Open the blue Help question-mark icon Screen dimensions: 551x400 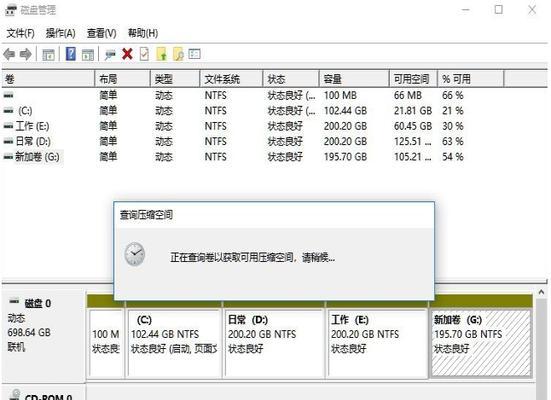(x=71, y=54)
